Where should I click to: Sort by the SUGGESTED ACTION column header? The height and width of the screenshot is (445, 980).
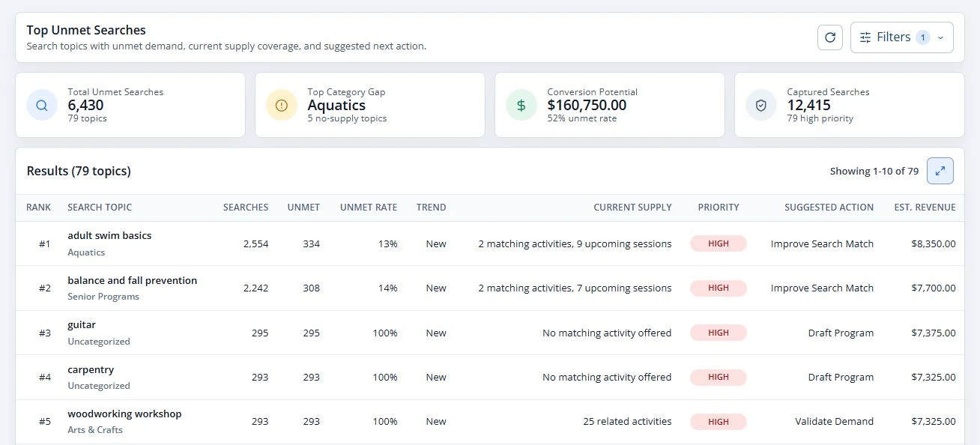(829, 208)
